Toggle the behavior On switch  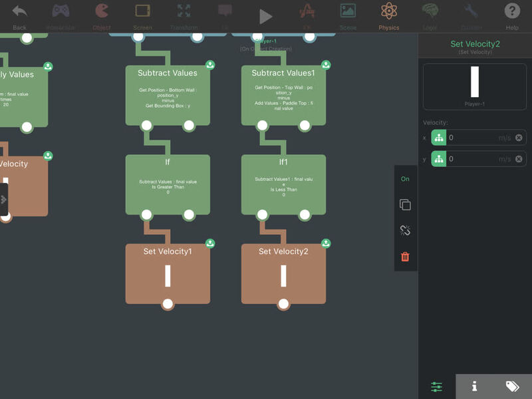(405, 179)
